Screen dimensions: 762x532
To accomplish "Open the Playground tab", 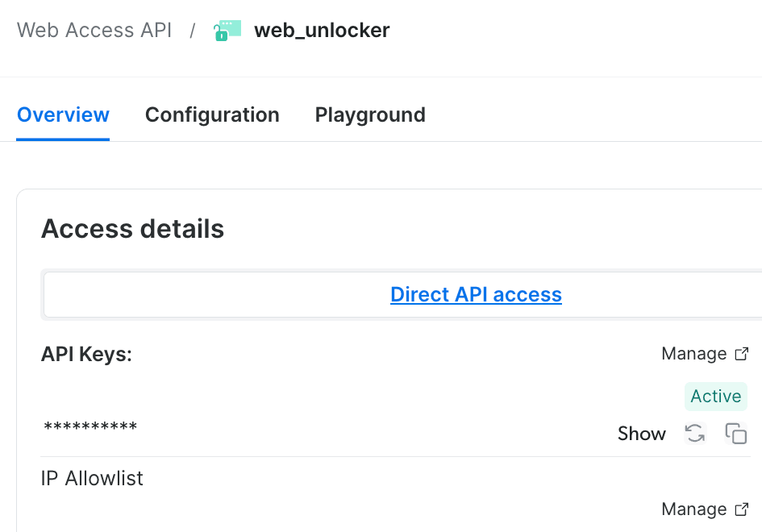I will click(370, 114).
